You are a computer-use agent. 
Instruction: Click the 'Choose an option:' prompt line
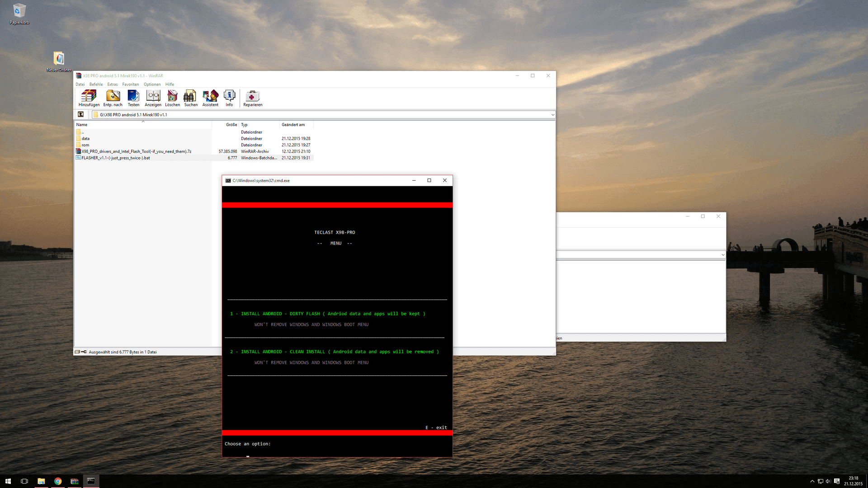[248, 444]
